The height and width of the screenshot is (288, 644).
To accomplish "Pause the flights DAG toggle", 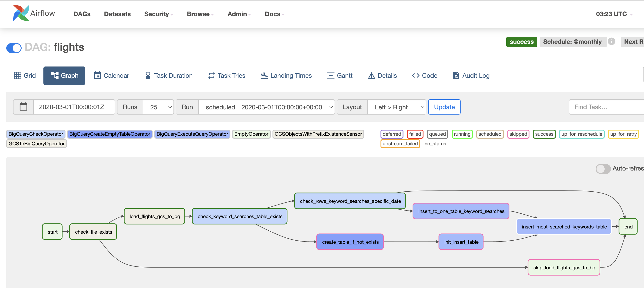I will pyautogui.click(x=14, y=48).
